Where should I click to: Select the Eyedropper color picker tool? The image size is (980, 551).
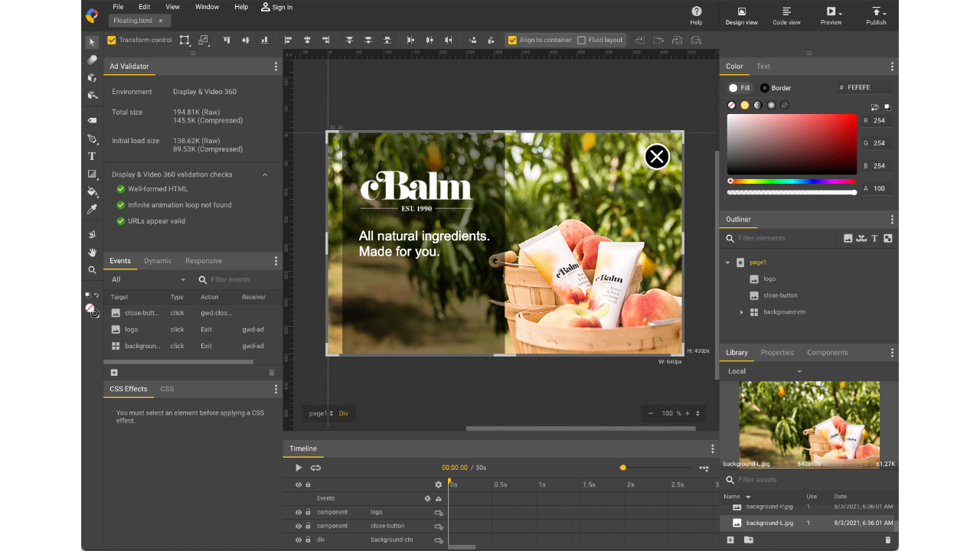pyautogui.click(x=92, y=209)
